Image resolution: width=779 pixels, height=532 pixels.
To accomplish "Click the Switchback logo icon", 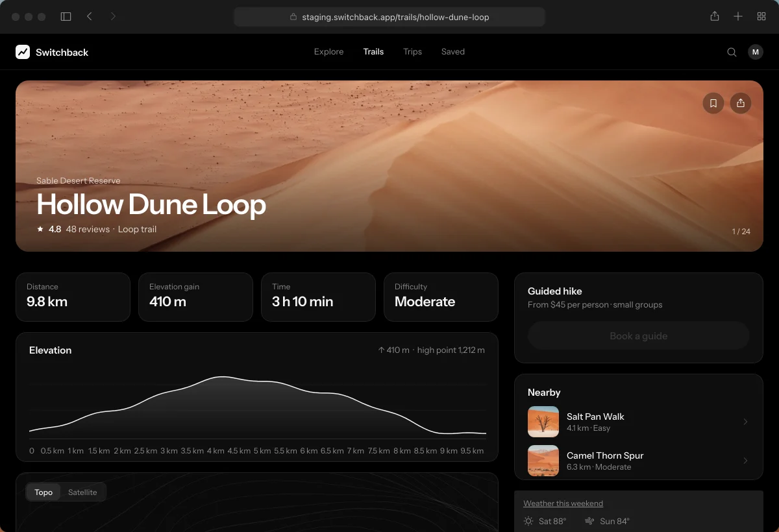I will pos(23,52).
